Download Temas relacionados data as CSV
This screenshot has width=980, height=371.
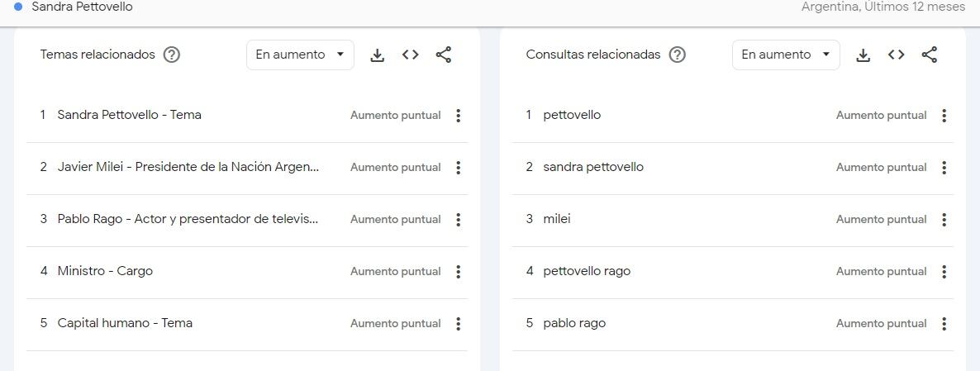coord(377,55)
